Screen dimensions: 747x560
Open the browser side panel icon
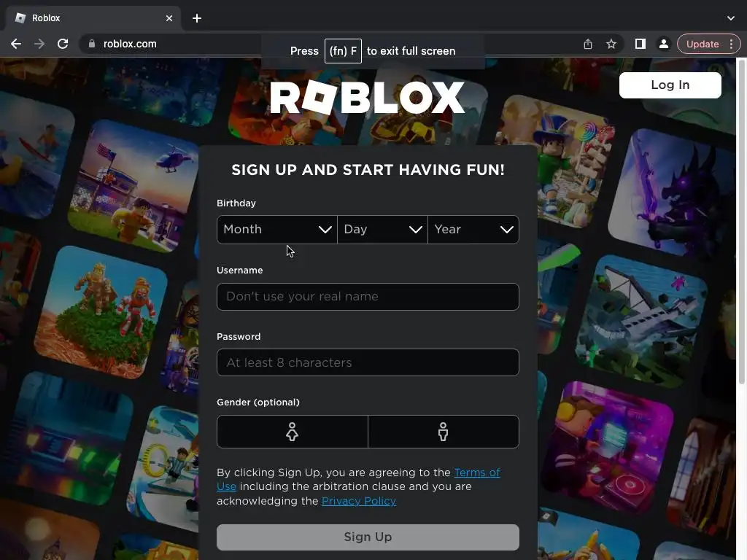[x=640, y=44]
